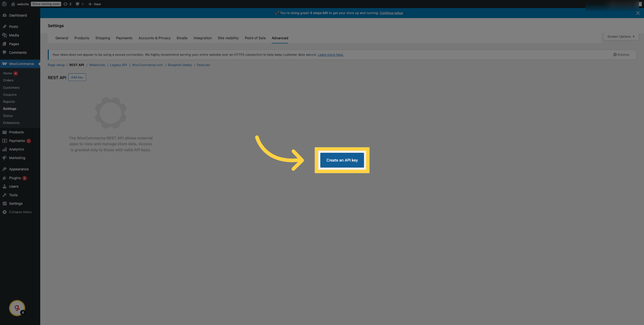644x325 pixels.
Task: Click the Add key button
Action: pyautogui.click(x=77, y=77)
